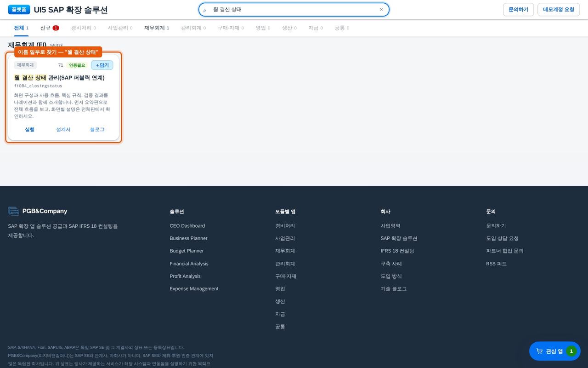Select the 사업관리 tab

point(120,28)
